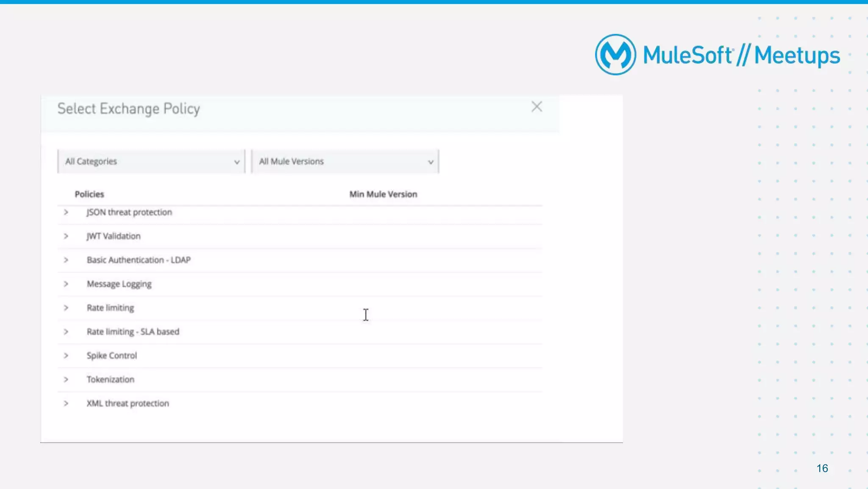This screenshot has height=489, width=868.
Task: Open the All Categories dropdown
Action: (x=151, y=162)
